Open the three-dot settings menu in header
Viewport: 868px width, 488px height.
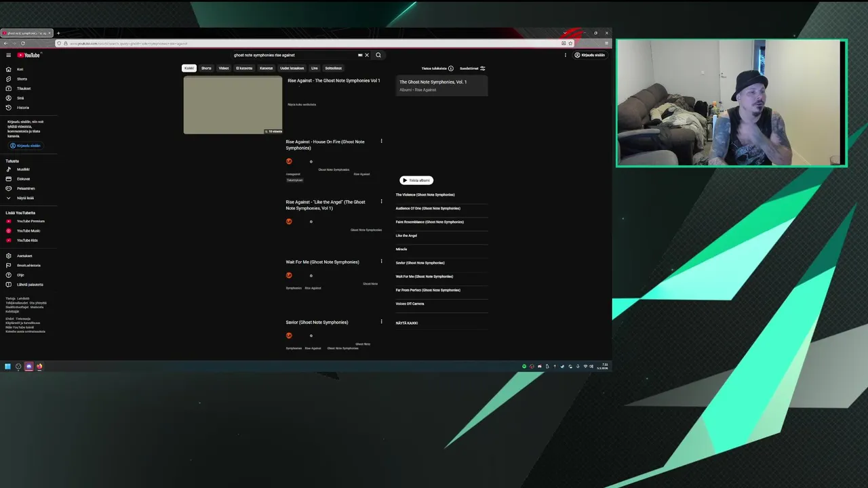point(565,55)
